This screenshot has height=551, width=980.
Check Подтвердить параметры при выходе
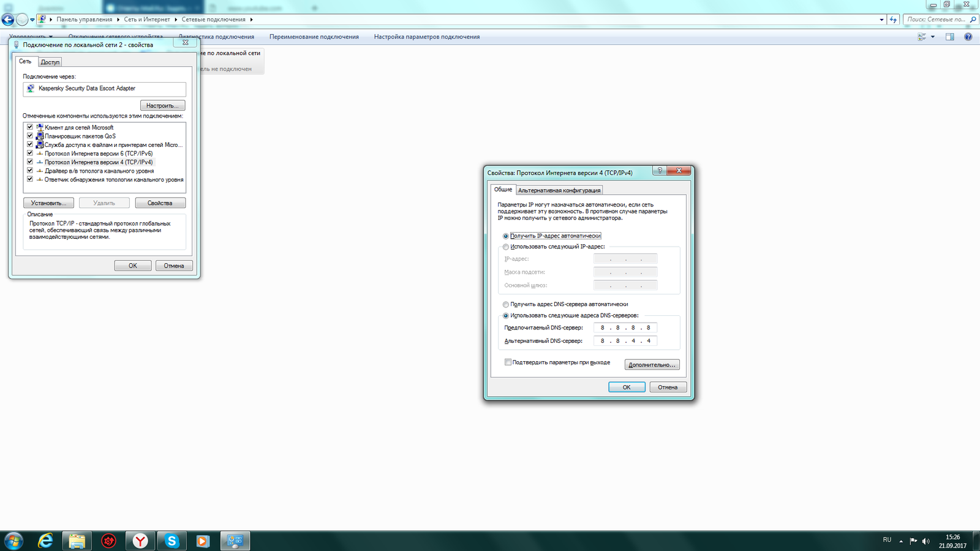508,362
